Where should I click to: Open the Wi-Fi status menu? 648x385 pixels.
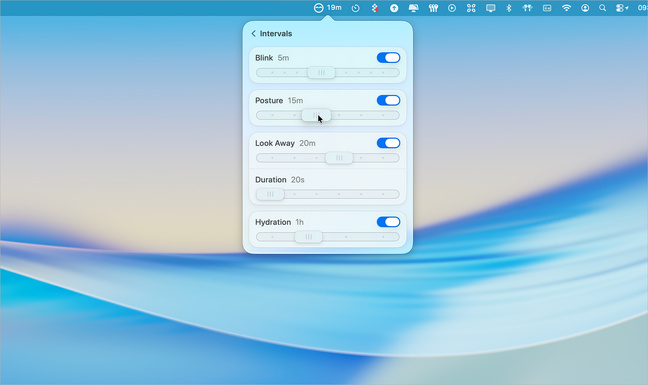[x=566, y=8]
